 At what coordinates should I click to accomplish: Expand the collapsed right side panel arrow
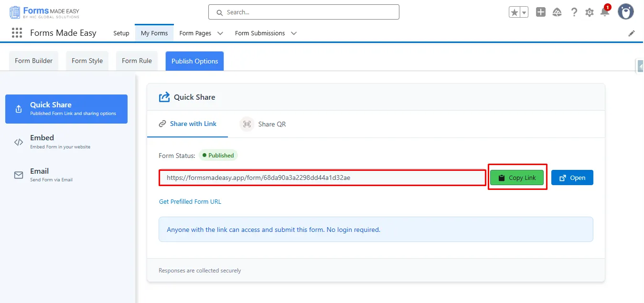tap(640, 66)
